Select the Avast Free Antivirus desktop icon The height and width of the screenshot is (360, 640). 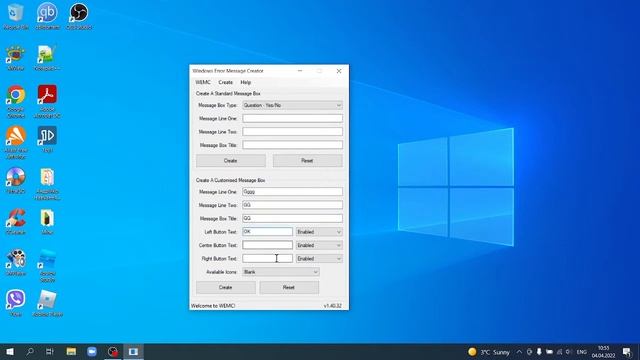click(16, 142)
